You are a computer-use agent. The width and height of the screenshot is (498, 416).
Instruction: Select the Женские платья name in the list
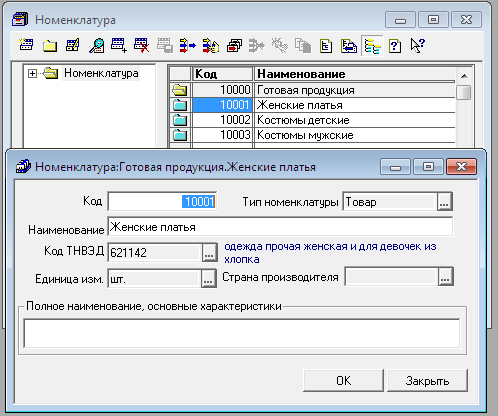[355, 105]
